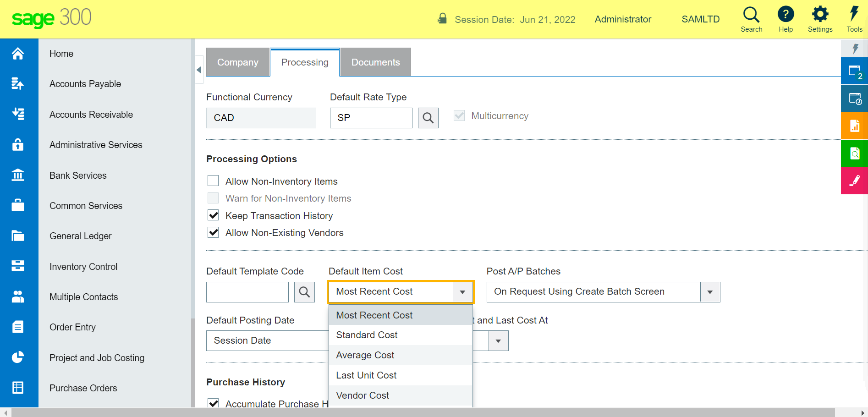Switch to the Documents tab

(375, 62)
